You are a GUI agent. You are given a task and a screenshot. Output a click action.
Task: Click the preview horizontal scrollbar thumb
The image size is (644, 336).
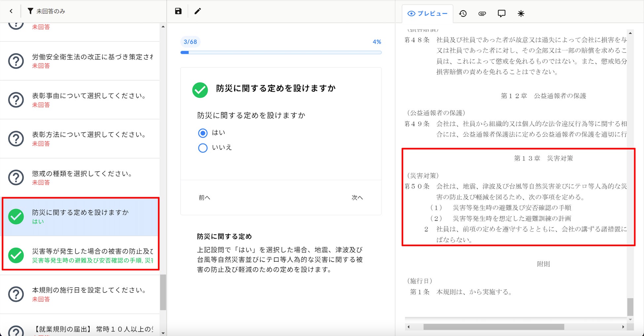pos(494,327)
